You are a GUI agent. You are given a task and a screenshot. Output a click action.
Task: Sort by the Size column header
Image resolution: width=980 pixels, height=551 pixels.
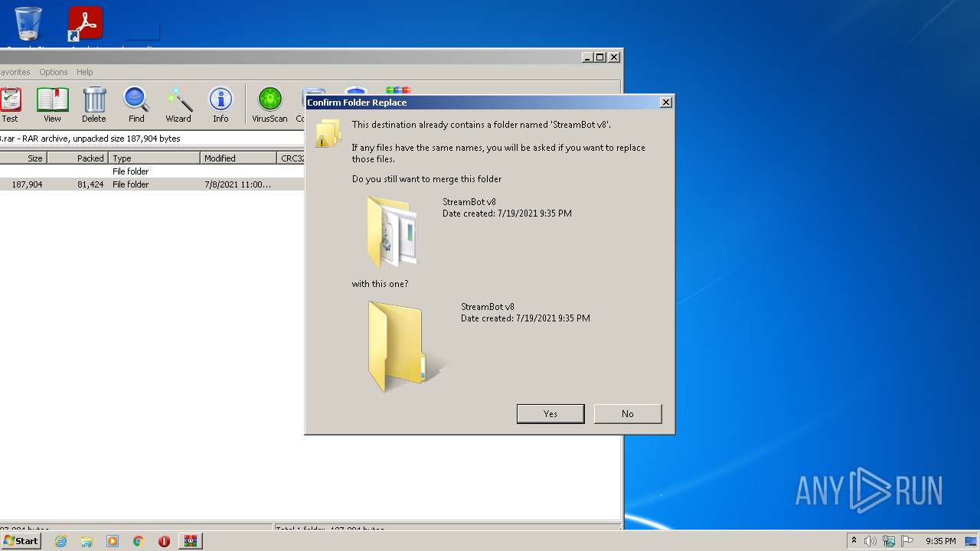(23, 158)
